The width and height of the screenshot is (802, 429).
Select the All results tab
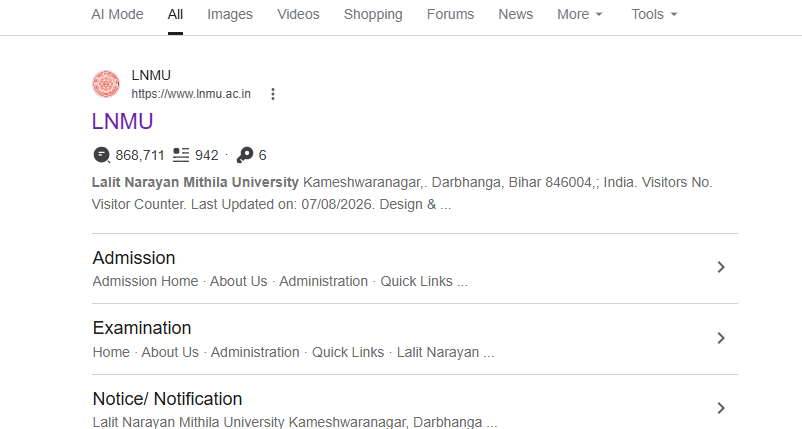(x=175, y=14)
